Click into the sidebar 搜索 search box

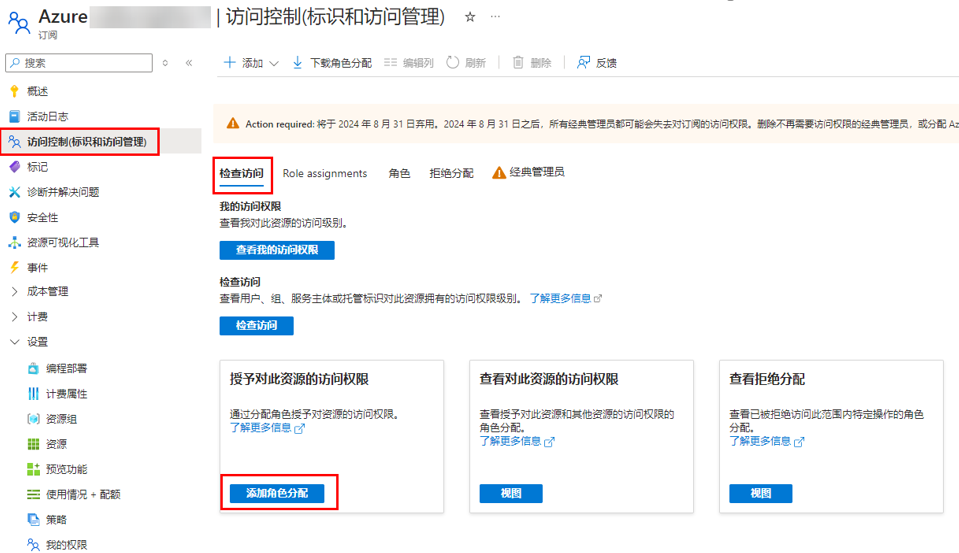pyautogui.click(x=79, y=63)
